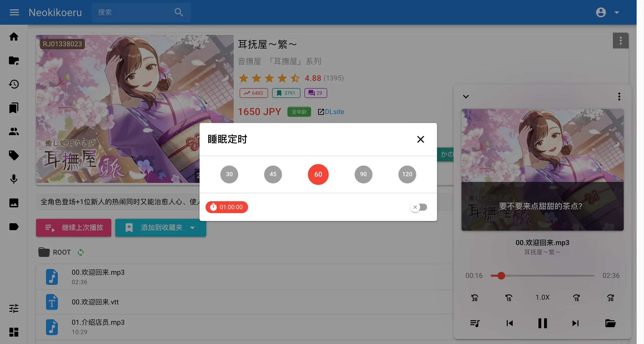Open voice actors microphone icon
Screen dimensions: 644x344
14,179
